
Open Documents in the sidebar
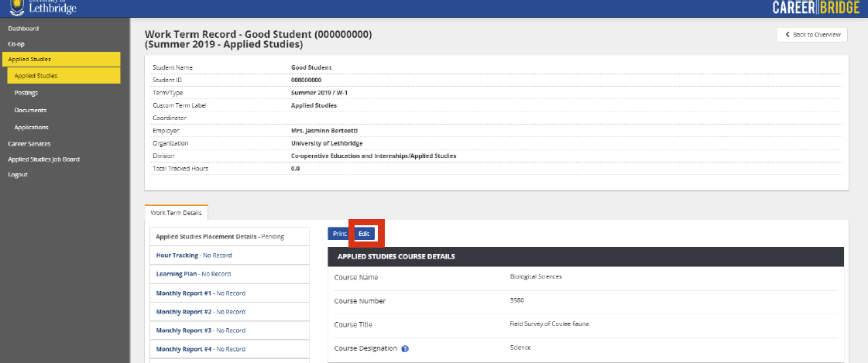[30, 110]
